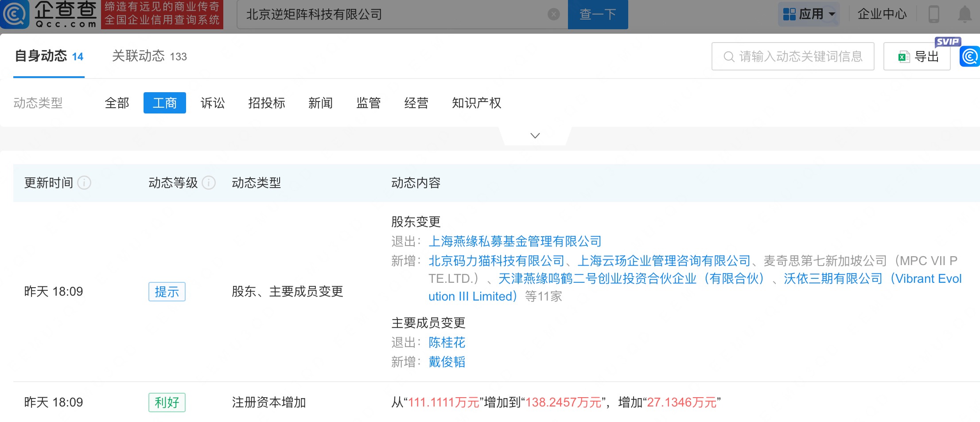980x422 pixels.
Task: Focus the 动态关键词 search field
Action: [x=793, y=56]
